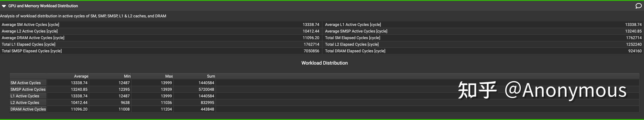Click the GPU and Memory Workload Distribution title
Image resolution: width=644 pixels, height=120 pixels.
coord(43,6)
